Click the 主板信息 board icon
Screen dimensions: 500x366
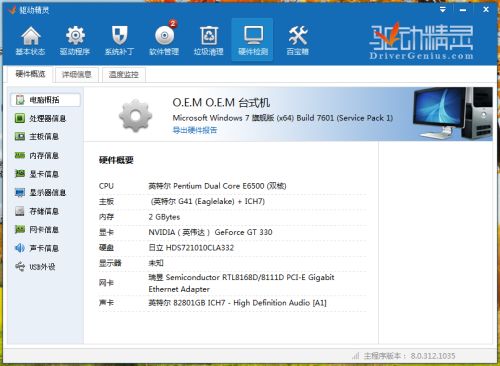20,136
